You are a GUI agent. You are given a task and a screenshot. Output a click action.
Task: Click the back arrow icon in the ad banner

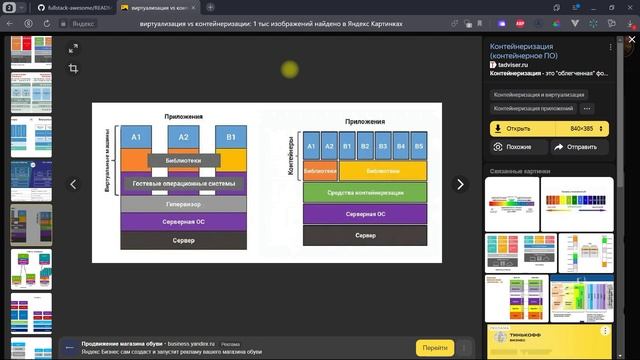tap(70, 348)
